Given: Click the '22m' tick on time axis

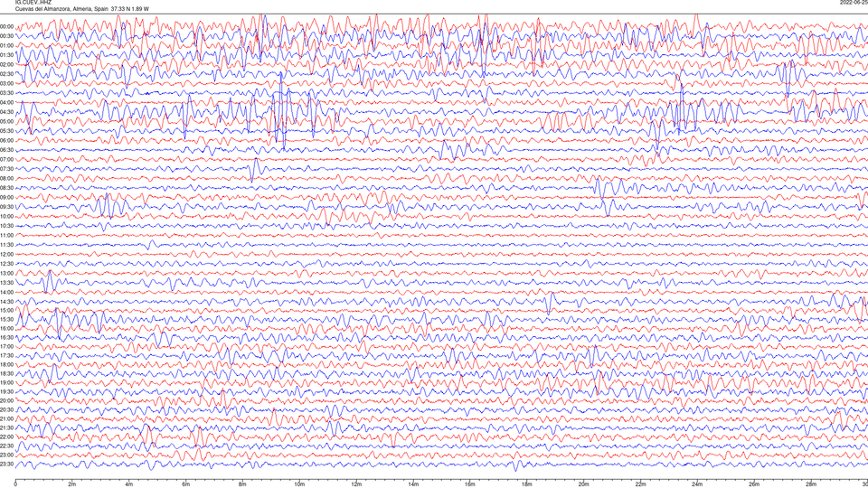Looking at the screenshot, I should (x=640, y=484).
